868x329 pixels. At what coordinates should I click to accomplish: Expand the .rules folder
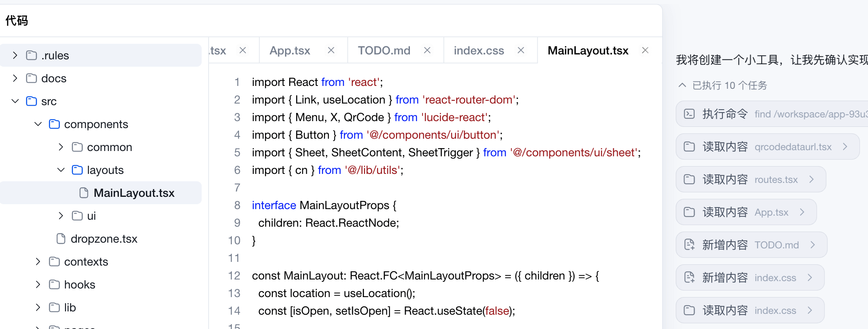coord(15,55)
